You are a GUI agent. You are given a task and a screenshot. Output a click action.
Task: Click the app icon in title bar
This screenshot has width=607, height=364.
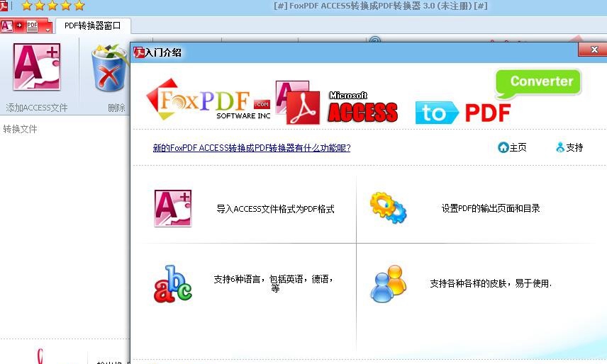tap(4, 6)
